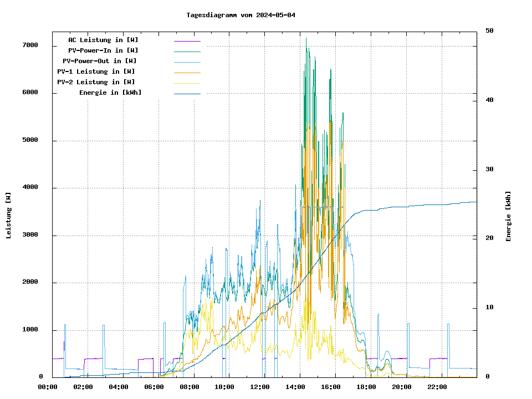532x399 pixels.
Task: Select the 06:00 time axis label
Action: 154,387
